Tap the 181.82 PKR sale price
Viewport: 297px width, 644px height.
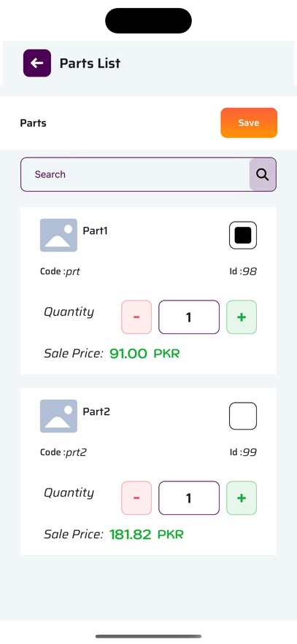pos(146,535)
